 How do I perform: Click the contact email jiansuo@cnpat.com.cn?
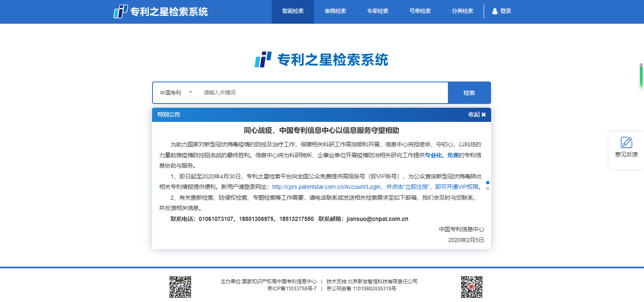coord(377,219)
